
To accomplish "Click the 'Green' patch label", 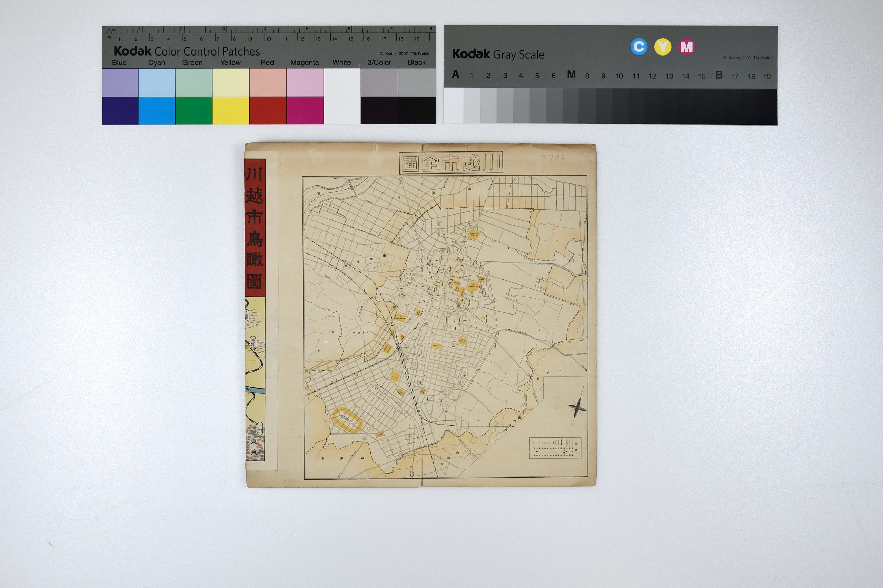I will (x=192, y=63).
